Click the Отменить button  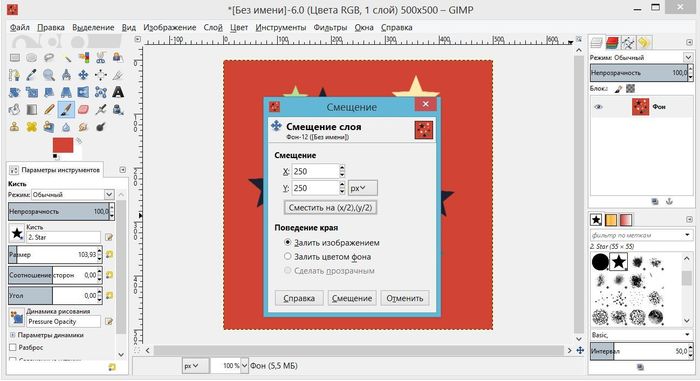click(x=405, y=298)
